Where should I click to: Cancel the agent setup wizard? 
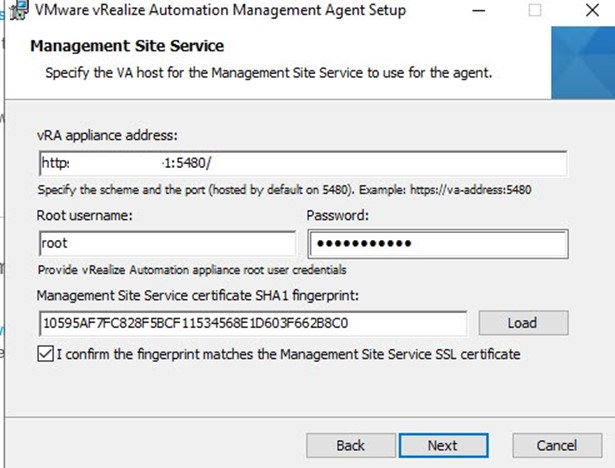coord(557,445)
